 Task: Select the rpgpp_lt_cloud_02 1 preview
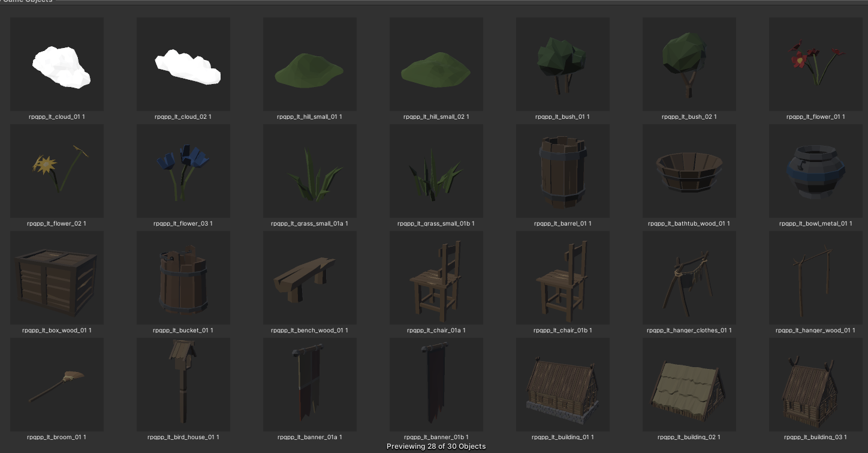pos(183,64)
